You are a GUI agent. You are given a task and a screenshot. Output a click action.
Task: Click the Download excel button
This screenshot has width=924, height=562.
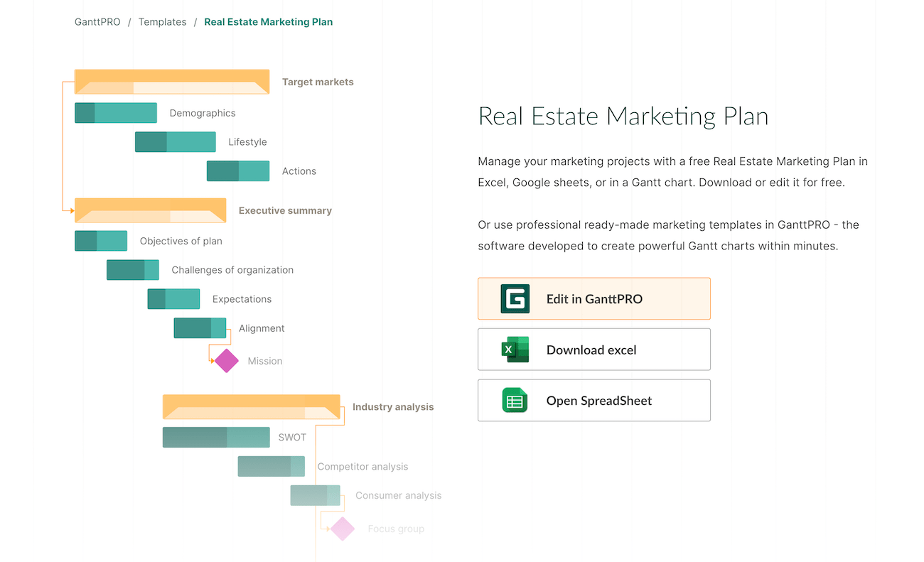click(594, 350)
